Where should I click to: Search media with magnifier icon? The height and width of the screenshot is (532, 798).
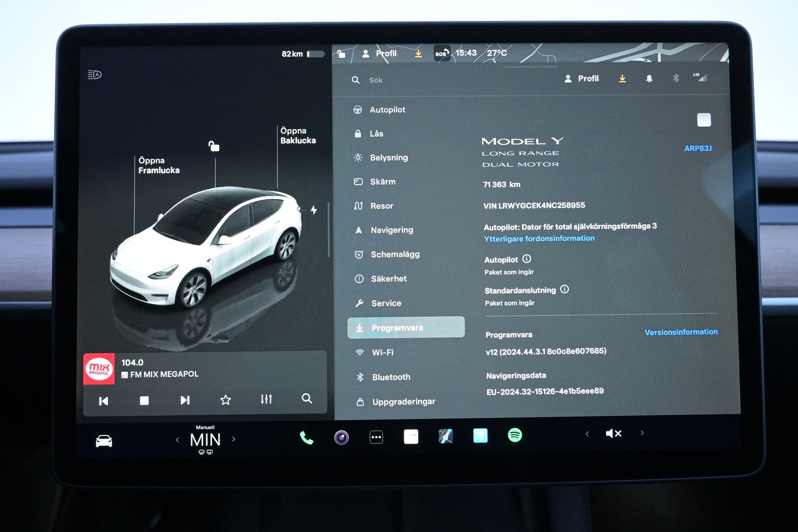(307, 399)
